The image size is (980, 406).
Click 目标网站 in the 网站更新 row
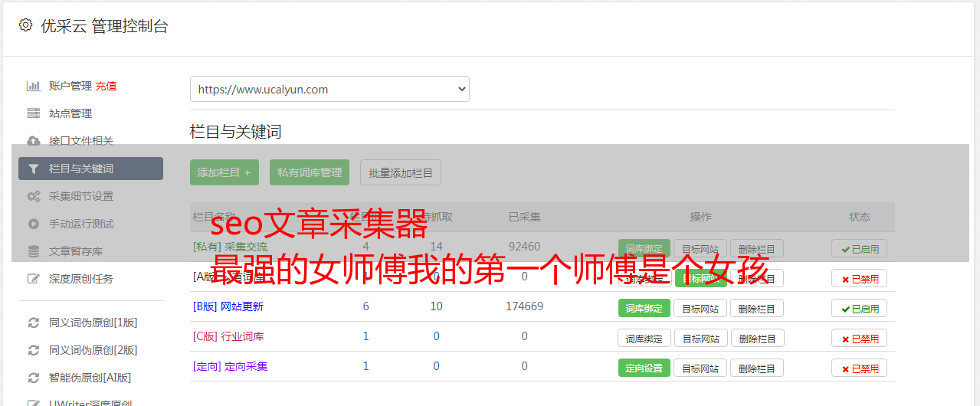tap(700, 308)
